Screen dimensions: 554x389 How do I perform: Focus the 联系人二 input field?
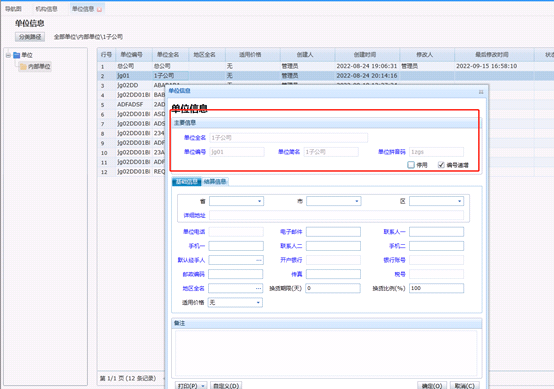(x=333, y=246)
